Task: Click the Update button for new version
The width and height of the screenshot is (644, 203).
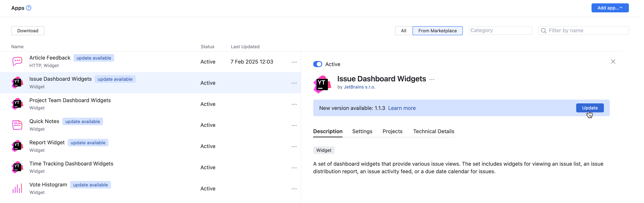Action: (589, 108)
